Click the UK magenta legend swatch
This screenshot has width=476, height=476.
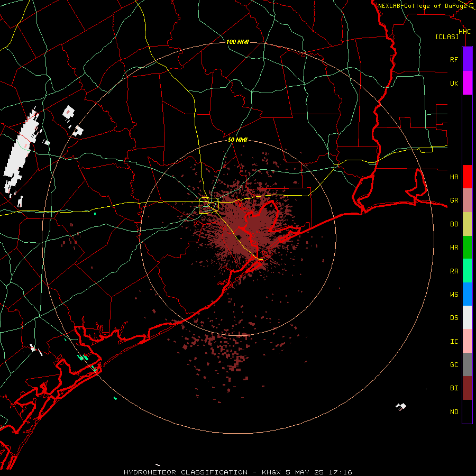click(x=467, y=83)
